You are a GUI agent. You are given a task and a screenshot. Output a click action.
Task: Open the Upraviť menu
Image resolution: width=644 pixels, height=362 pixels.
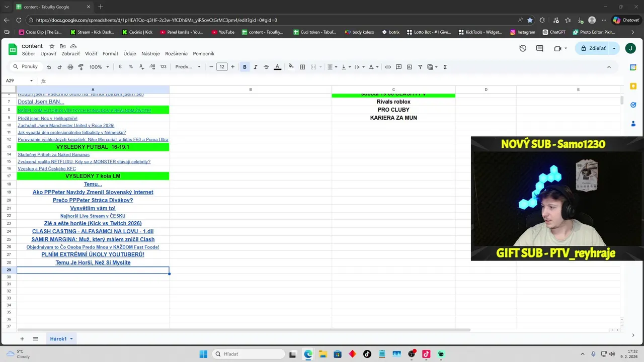(48, 54)
